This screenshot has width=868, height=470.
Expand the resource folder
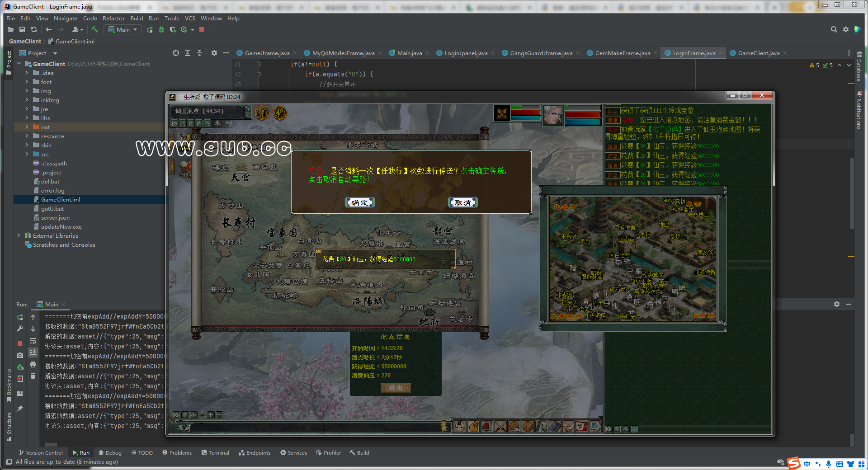pos(27,136)
